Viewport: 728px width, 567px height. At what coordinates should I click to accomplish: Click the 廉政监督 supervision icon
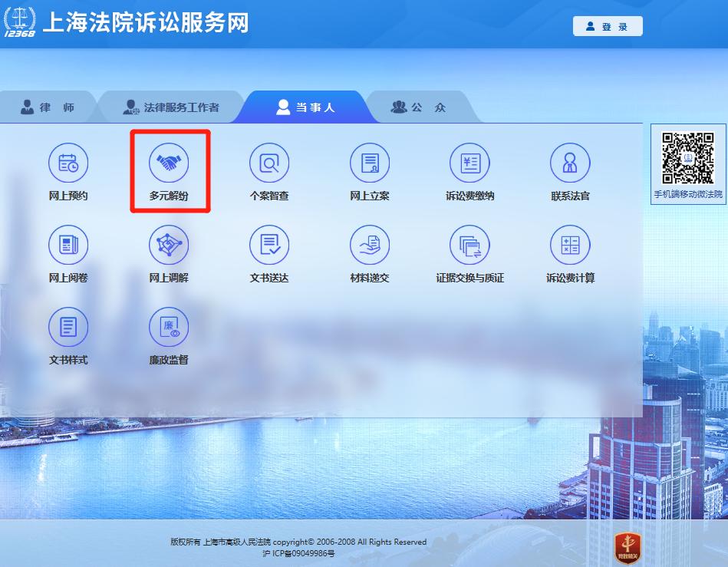point(169,328)
